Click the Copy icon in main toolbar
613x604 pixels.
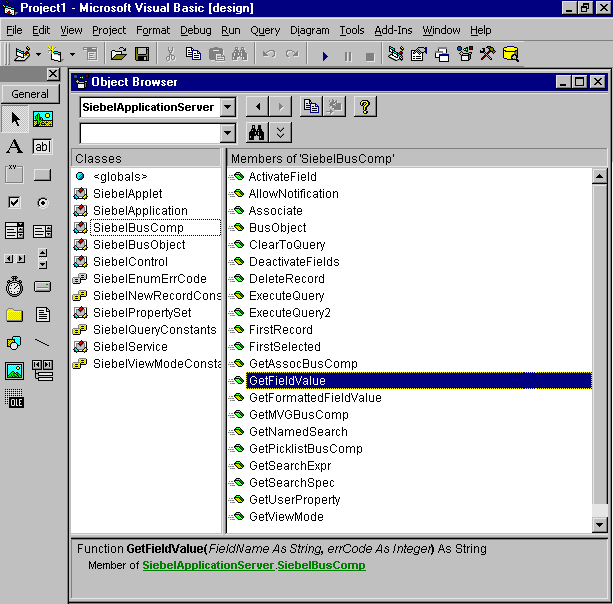[193, 54]
